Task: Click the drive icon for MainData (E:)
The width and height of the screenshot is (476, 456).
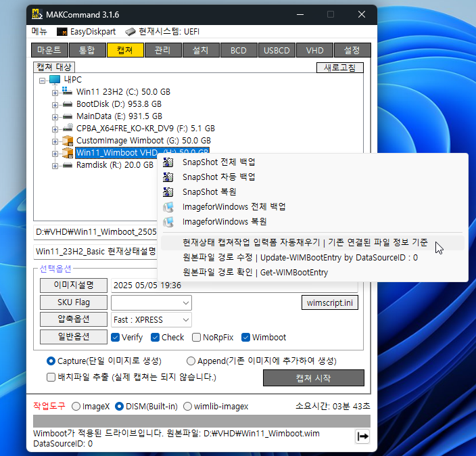Action: coord(68,116)
